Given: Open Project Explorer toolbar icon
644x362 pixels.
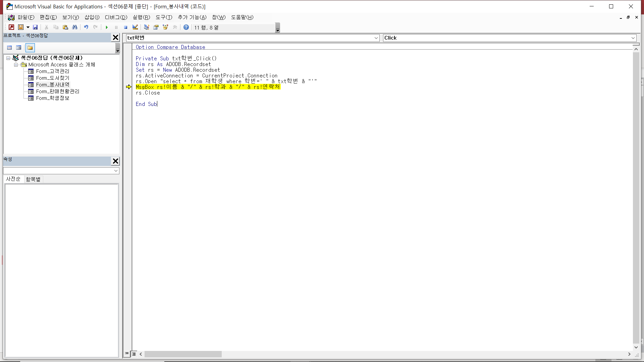Looking at the screenshot, I should point(147,27).
